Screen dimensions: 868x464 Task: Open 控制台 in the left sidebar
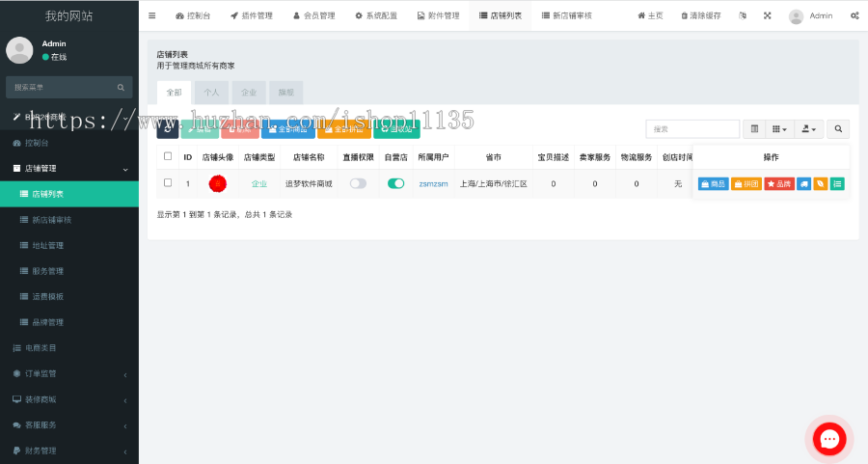coord(69,143)
